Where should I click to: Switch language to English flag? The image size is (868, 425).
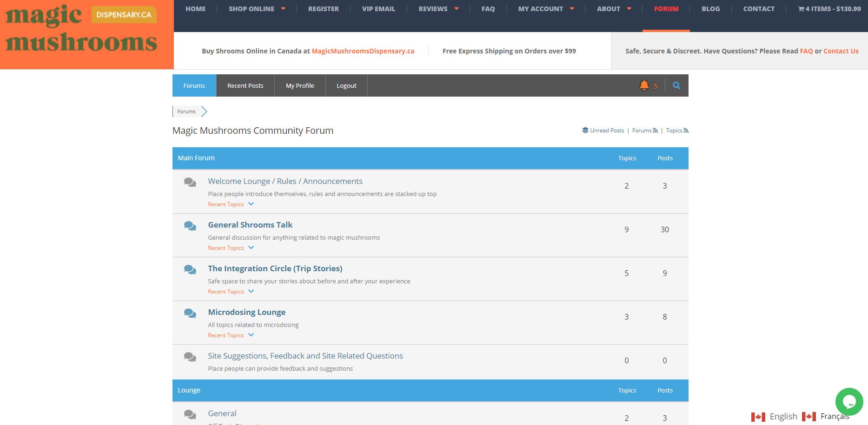(x=758, y=417)
